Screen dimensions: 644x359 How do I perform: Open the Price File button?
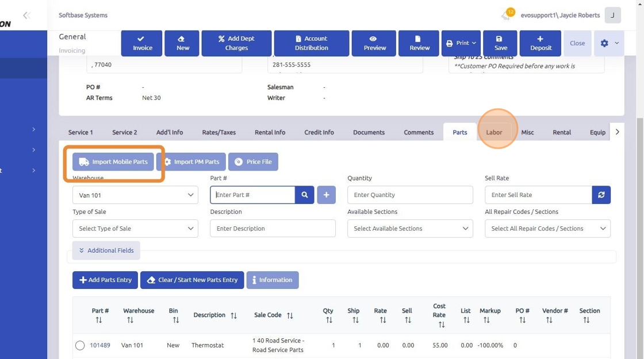253,161
